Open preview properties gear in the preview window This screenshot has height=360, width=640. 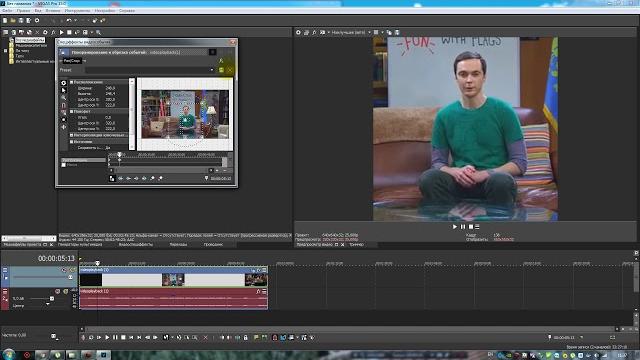tap(298, 32)
